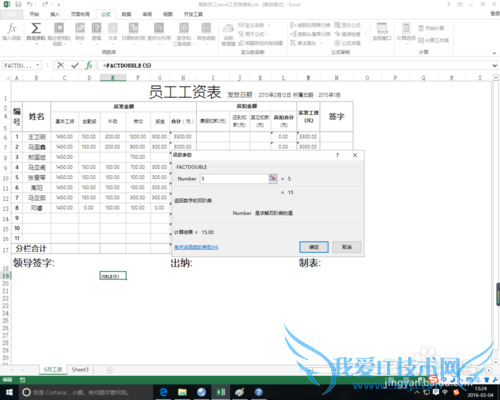This screenshot has width=500, height=400.
Task: Open the Insert Function (fx) ribbon button
Action: pyautogui.click(x=12, y=32)
